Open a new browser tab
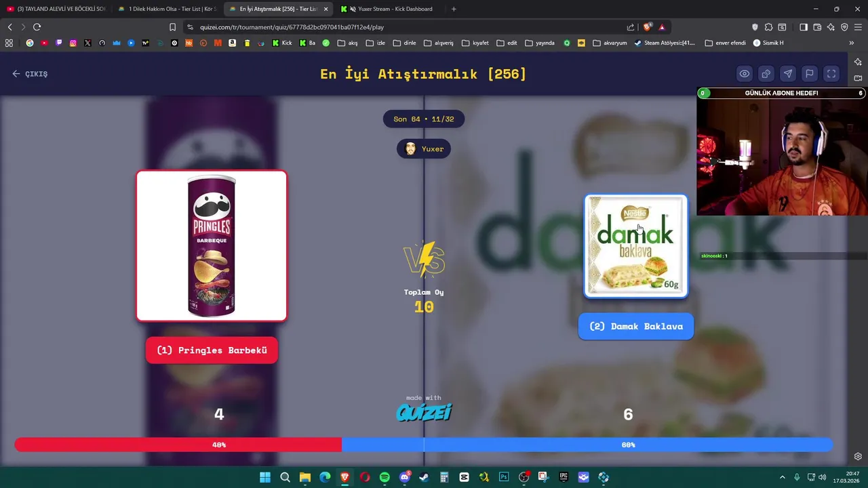868x488 pixels. click(x=454, y=9)
